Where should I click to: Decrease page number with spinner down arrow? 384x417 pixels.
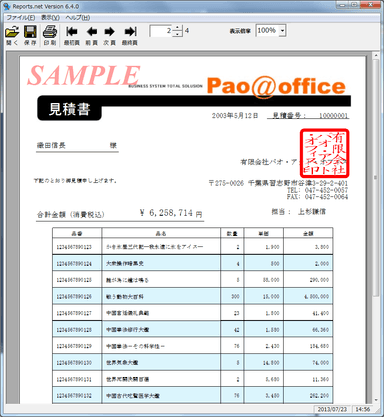click(177, 34)
